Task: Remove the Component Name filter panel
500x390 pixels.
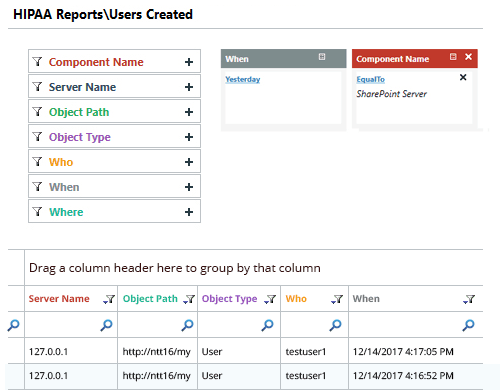Action: (x=468, y=57)
